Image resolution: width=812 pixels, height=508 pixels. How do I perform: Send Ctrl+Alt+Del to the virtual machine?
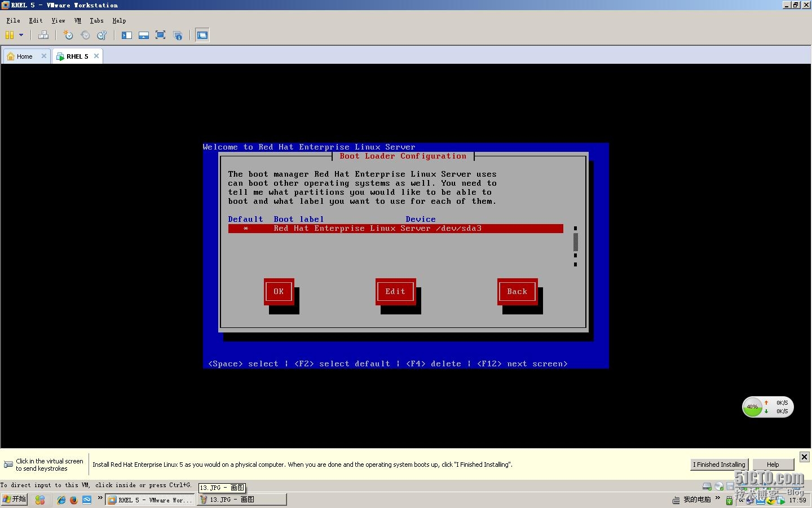(x=43, y=35)
